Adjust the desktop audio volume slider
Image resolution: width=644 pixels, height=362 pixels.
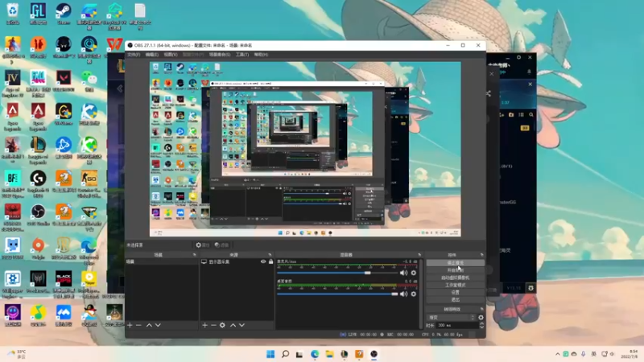pos(337,294)
